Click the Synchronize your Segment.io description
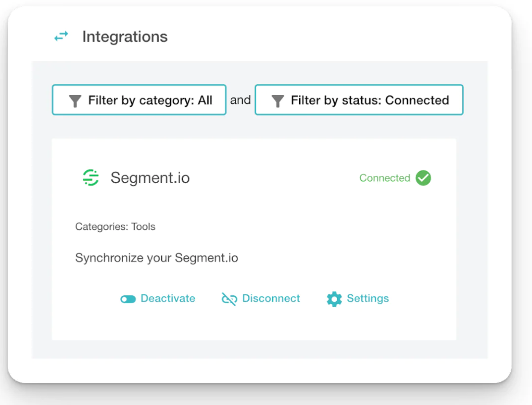 (156, 258)
